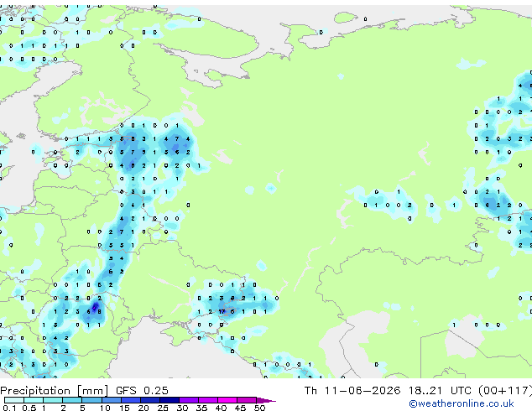
Task: Click the legend label "20"
Action: tap(143, 408)
